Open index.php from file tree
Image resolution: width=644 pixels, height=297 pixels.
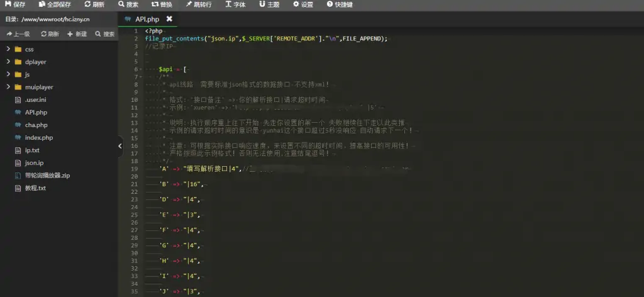(x=38, y=137)
